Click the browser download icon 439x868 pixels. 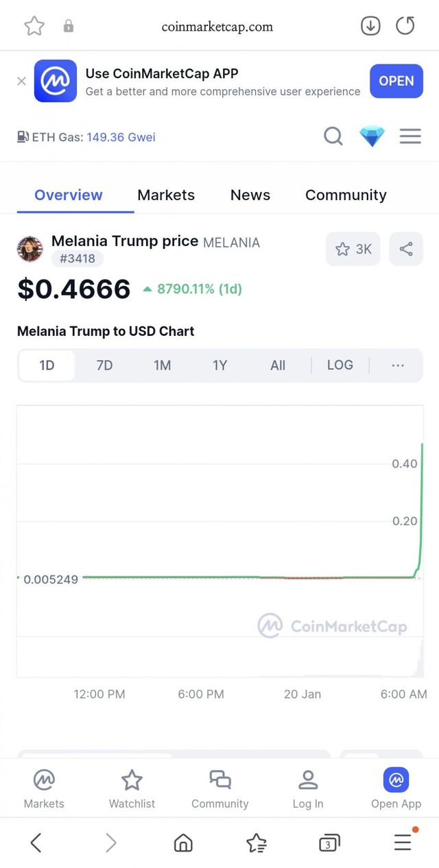(x=370, y=26)
